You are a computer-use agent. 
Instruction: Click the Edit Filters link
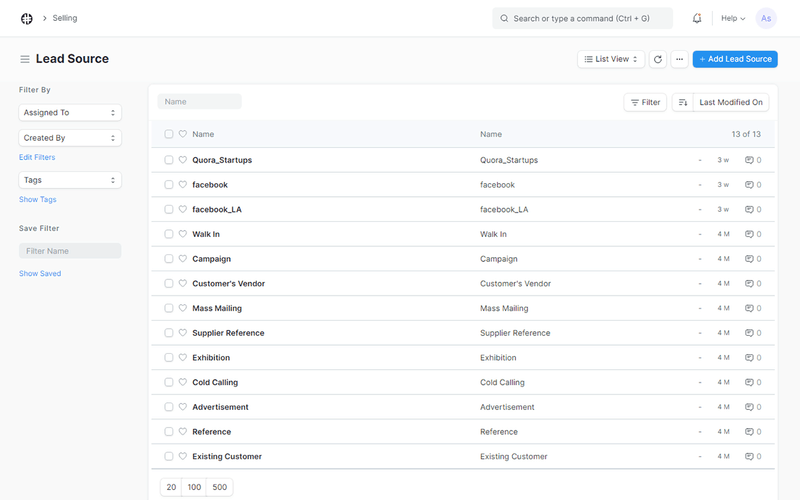click(37, 158)
